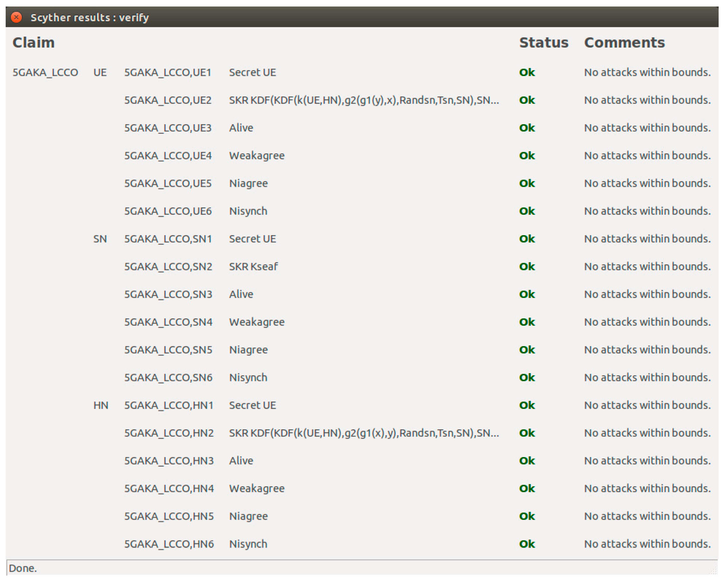
Task: Select the UE3 Alive claim text
Action: click(x=241, y=128)
